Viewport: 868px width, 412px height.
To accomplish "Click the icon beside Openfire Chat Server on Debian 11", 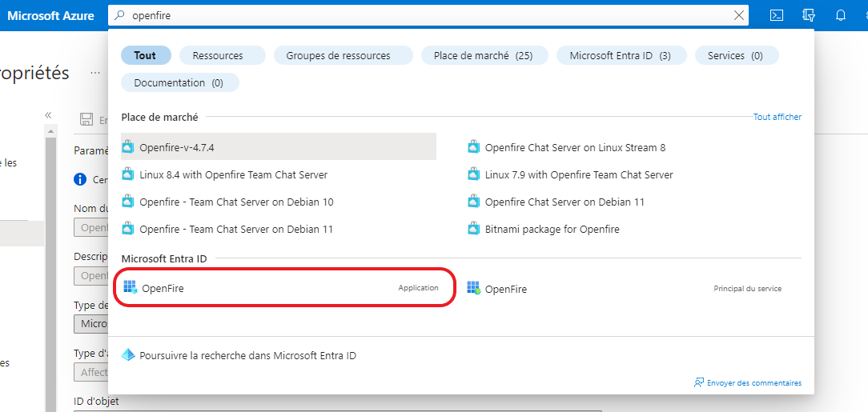I will point(473,201).
